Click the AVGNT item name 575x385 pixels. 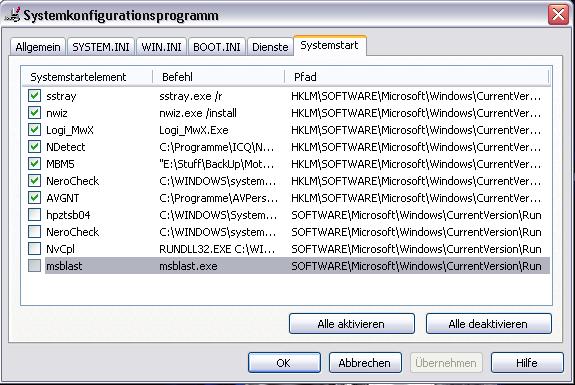coord(63,198)
